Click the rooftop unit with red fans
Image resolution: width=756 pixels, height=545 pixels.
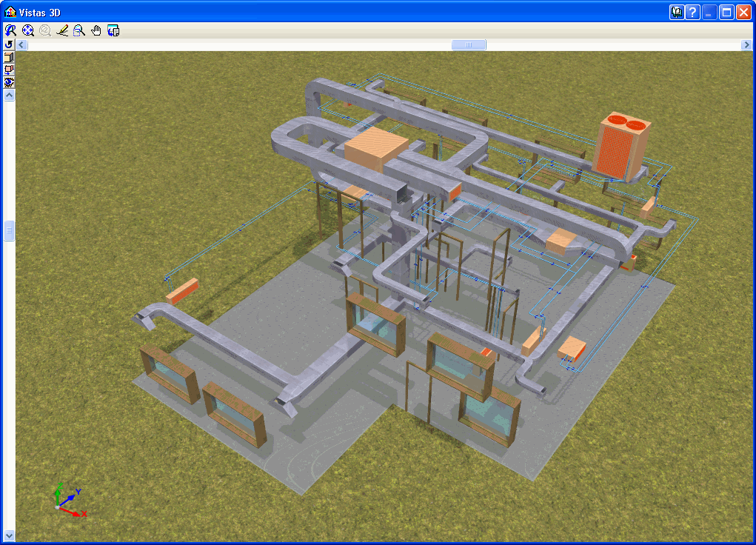pos(621,145)
